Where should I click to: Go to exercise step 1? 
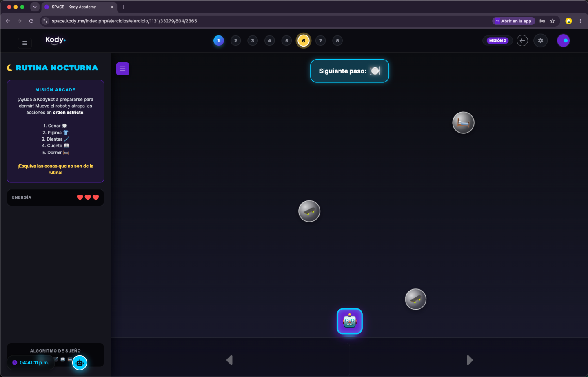pos(219,40)
